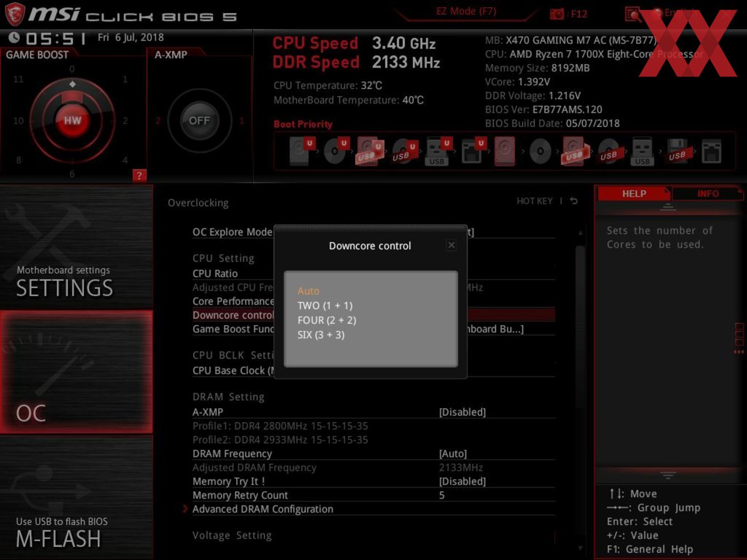This screenshot has width=747, height=560.
Task: Select the last legacy network boot icon
Action: (711, 152)
